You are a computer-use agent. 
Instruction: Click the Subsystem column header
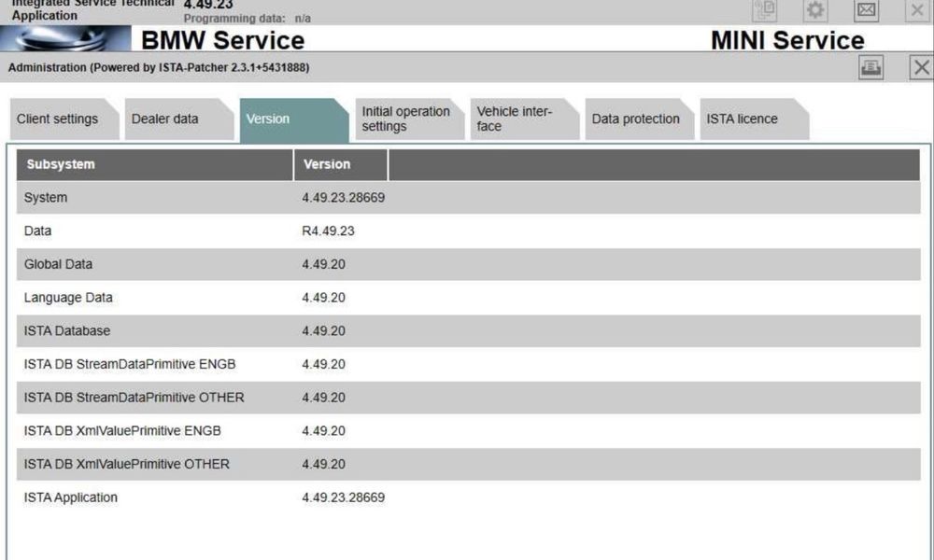pos(155,165)
